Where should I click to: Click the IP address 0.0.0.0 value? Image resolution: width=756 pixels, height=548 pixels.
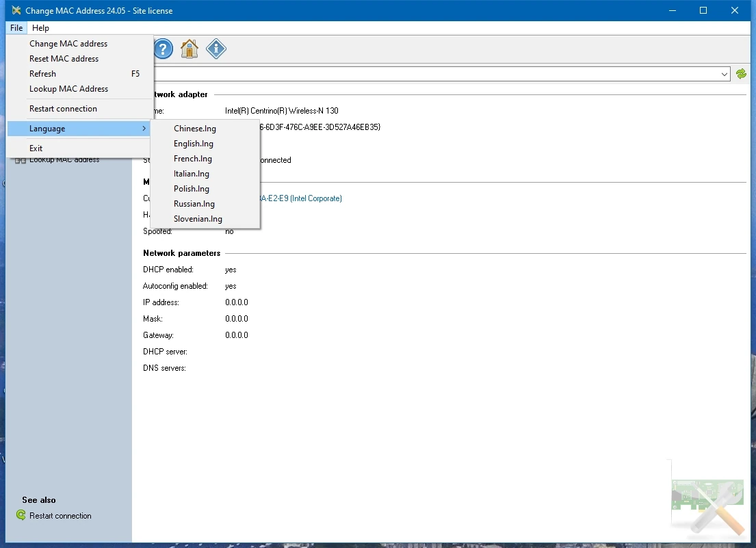tap(236, 302)
